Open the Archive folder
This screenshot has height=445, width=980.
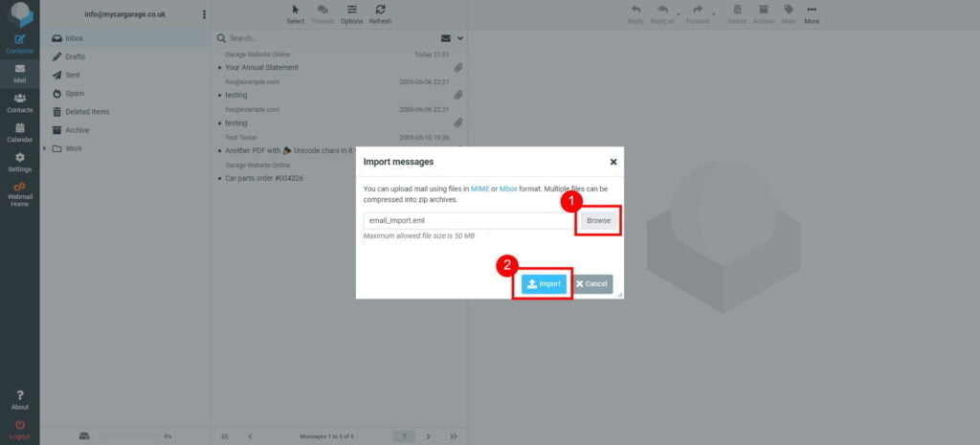125,130
